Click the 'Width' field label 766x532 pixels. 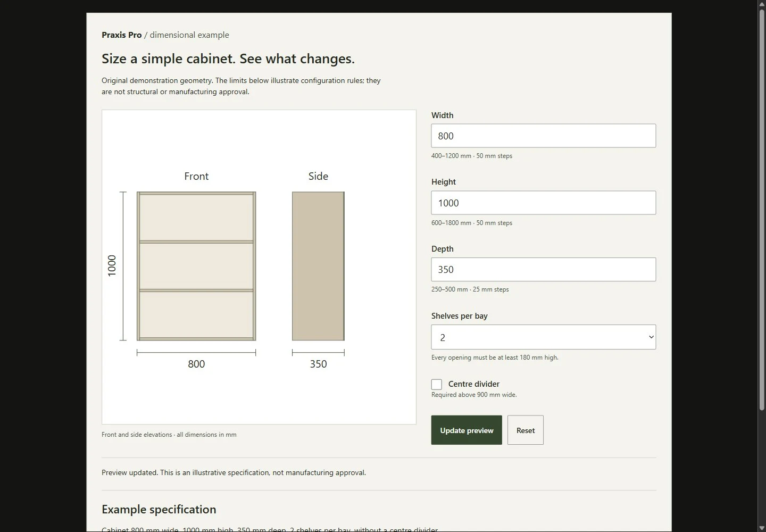tap(443, 115)
